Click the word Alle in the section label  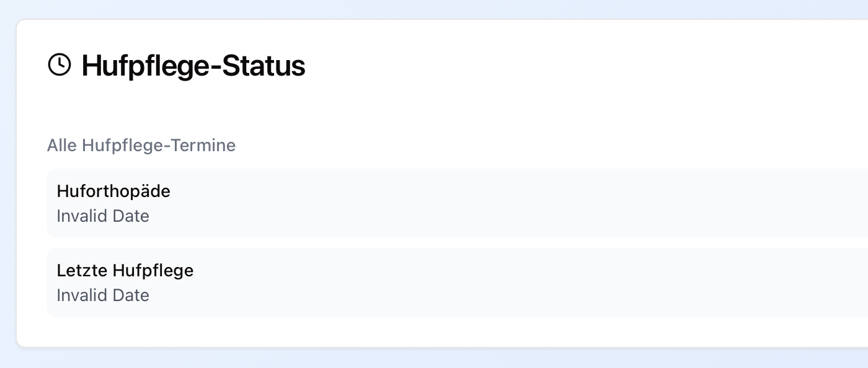(x=62, y=146)
